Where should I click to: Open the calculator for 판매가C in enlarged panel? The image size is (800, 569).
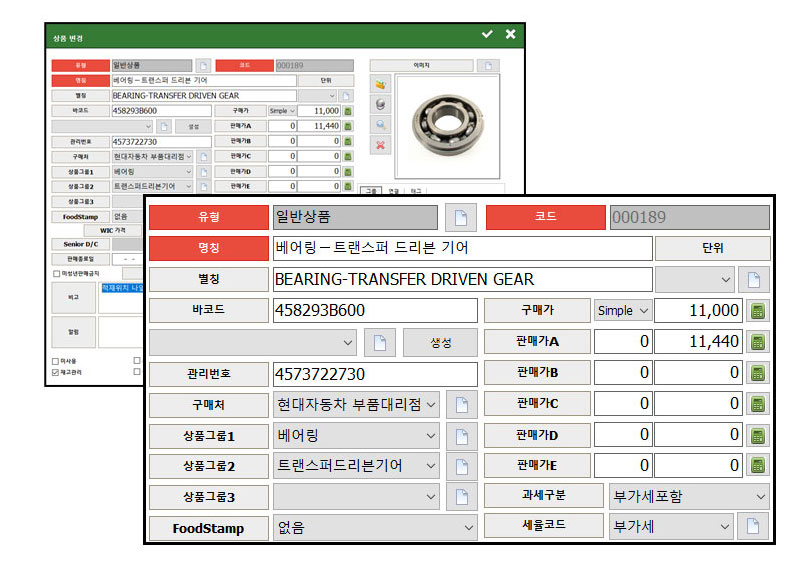click(x=758, y=404)
